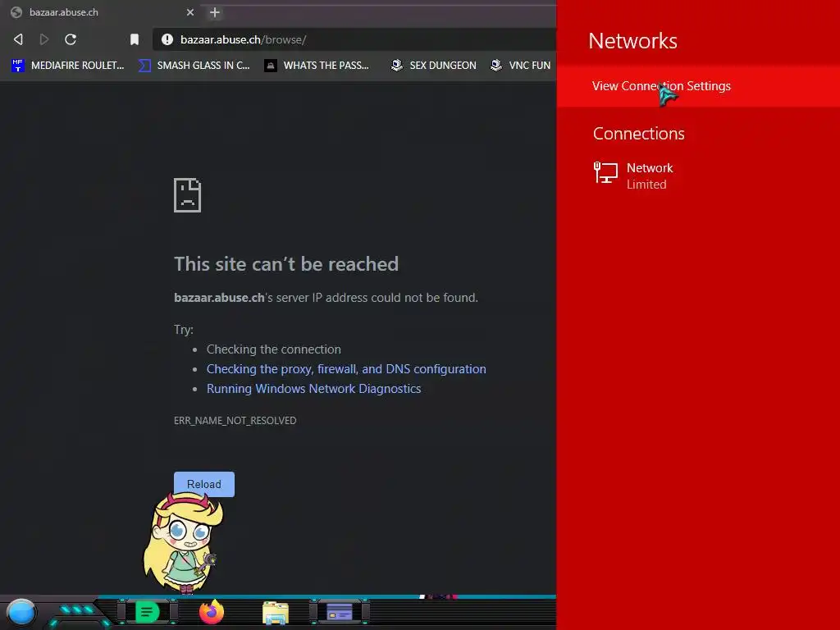Click 'This site can't be reached' heading
Screen dimensions: 840x630
click(x=286, y=263)
